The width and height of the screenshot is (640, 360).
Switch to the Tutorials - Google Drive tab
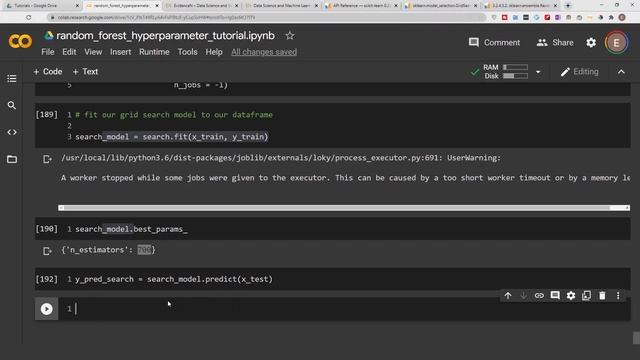(42, 6)
